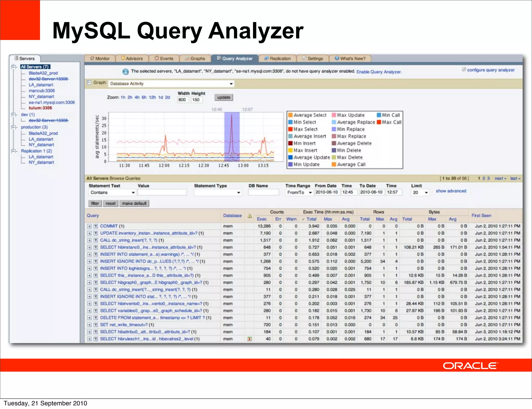The image size is (532, 409).
Task: Collapse the Graph section toggle
Action: click(x=89, y=83)
